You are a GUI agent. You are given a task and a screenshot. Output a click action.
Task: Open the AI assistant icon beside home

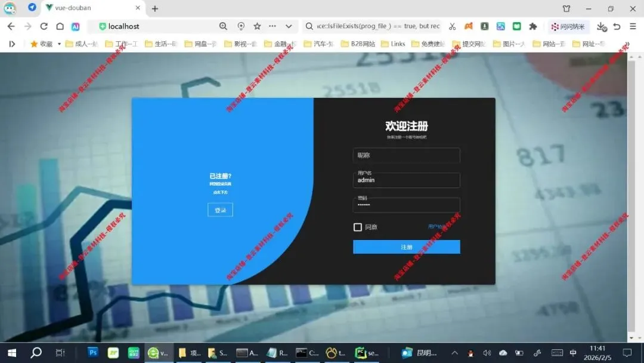click(76, 27)
